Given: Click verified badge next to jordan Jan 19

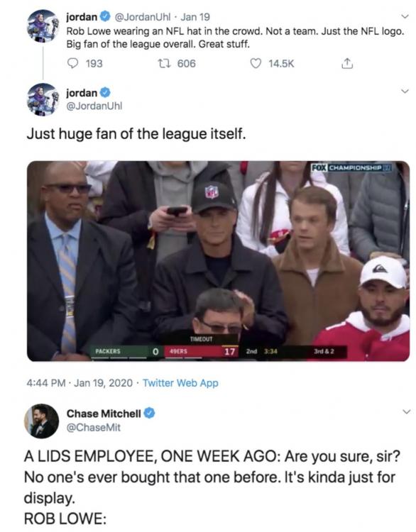Looking at the screenshot, I should pyautogui.click(x=105, y=16).
